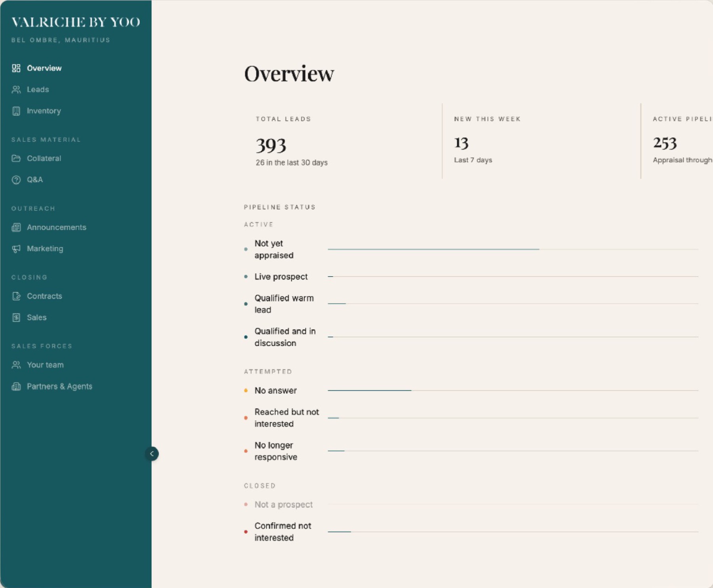This screenshot has width=713, height=588.
Task: Select the "Live prospect" status row
Action: pos(471,277)
